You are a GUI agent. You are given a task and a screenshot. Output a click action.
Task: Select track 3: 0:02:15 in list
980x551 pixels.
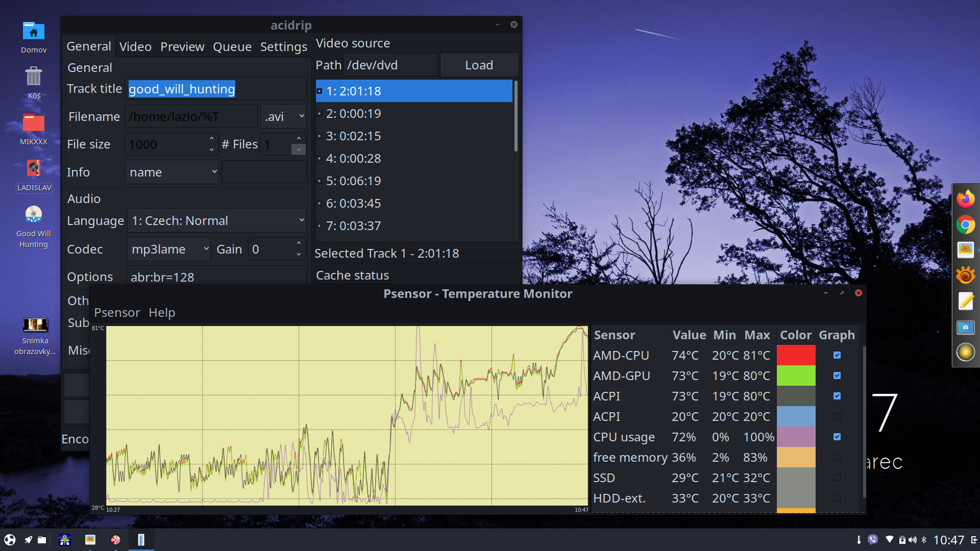coord(354,136)
